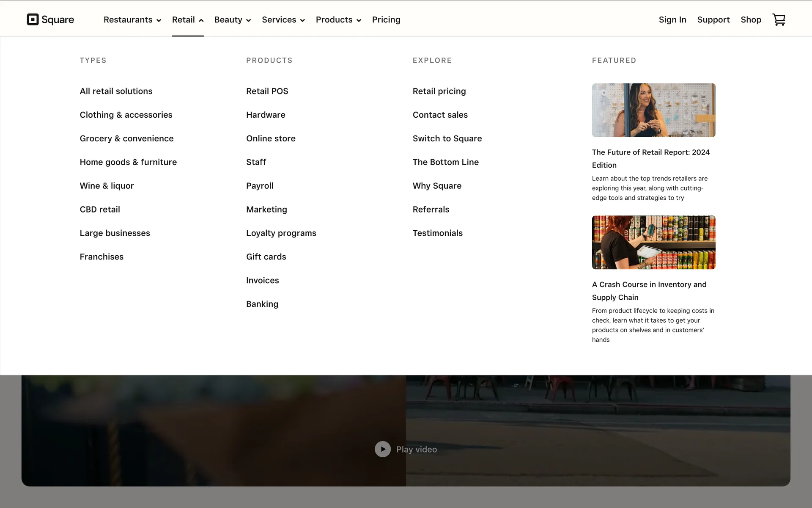The height and width of the screenshot is (508, 812).
Task: Go to the Pricing page
Action: click(x=386, y=20)
